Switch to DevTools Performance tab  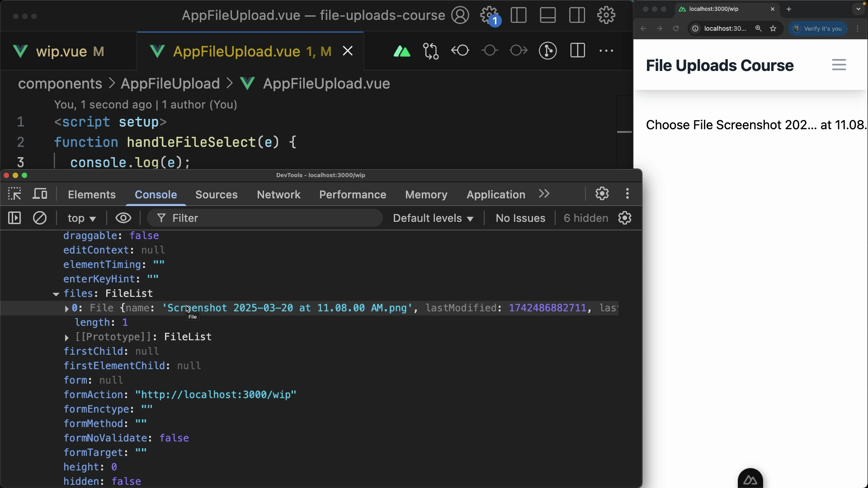pos(353,195)
